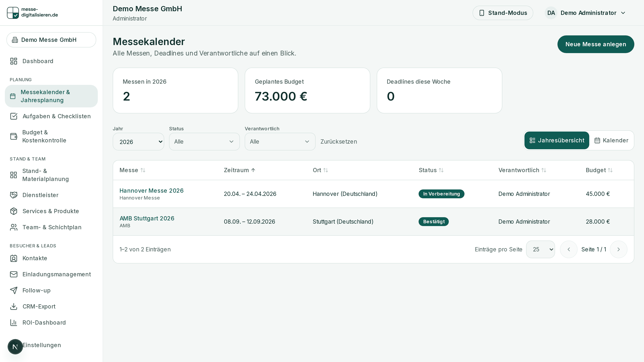
Task: Sort table by Status column
Action: [431, 170]
